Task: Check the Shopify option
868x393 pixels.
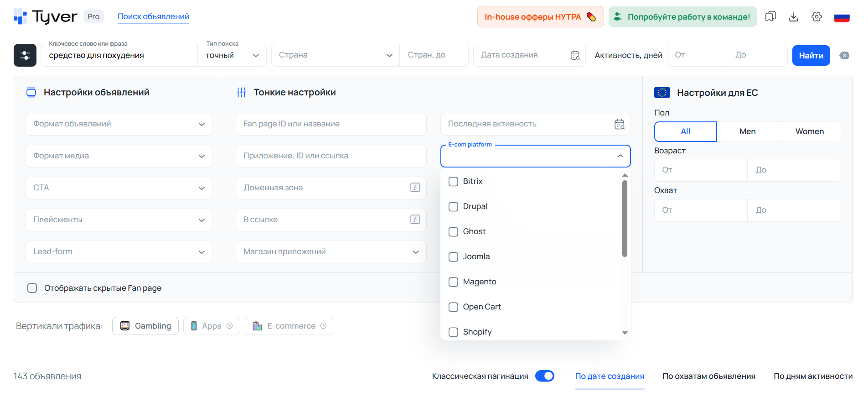Action: pyautogui.click(x=453, y=332)
